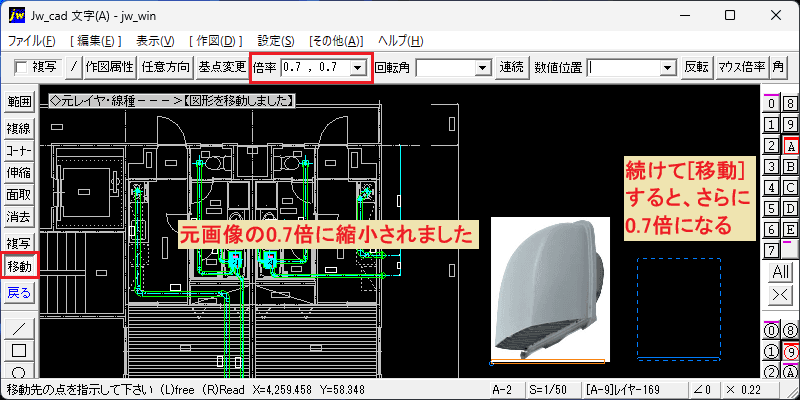This screenshot has height=400, width=800.
Task: Click the X layer toggle button
Action: click(x=781, y=294)
